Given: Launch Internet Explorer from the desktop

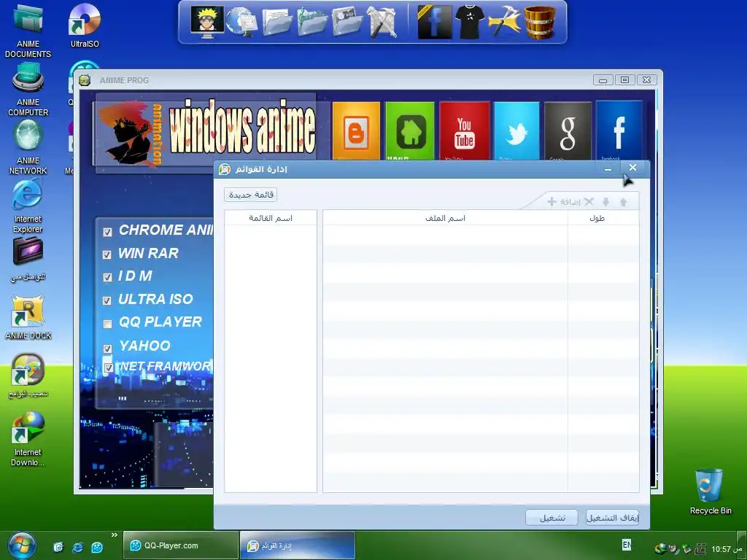Looking at the screenshot, I should 28,205.
